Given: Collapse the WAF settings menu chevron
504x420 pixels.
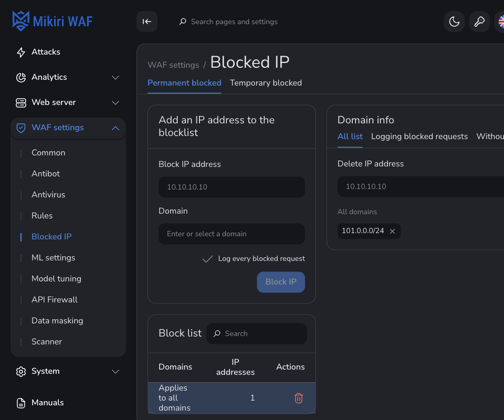Looking at the screenshot, I should click(x=115, y=128).
